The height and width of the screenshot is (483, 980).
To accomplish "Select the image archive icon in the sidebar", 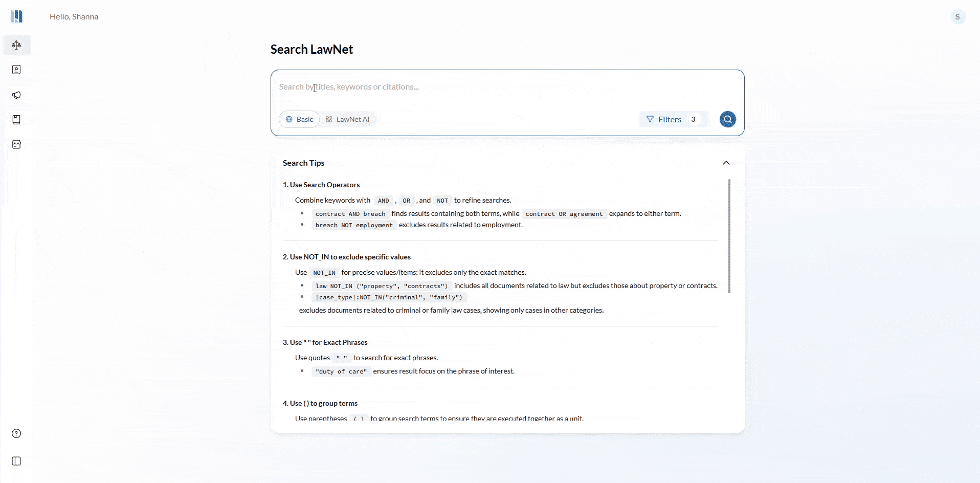I will pos(16,144).
